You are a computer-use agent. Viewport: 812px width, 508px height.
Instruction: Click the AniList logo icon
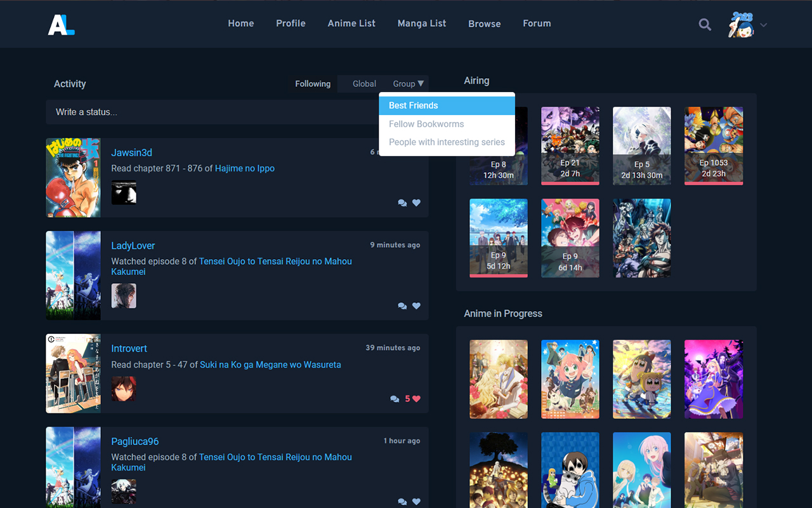click(x=62, y=24)
